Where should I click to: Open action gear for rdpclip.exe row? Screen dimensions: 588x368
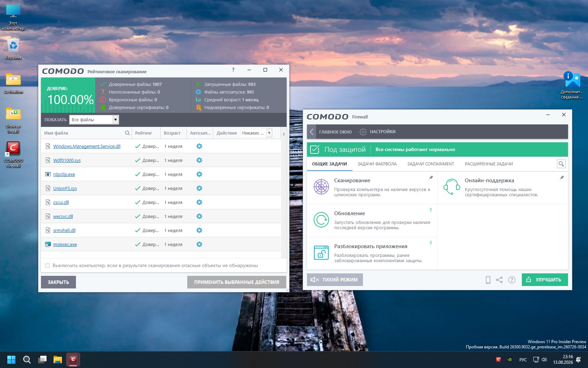point(199,174)
